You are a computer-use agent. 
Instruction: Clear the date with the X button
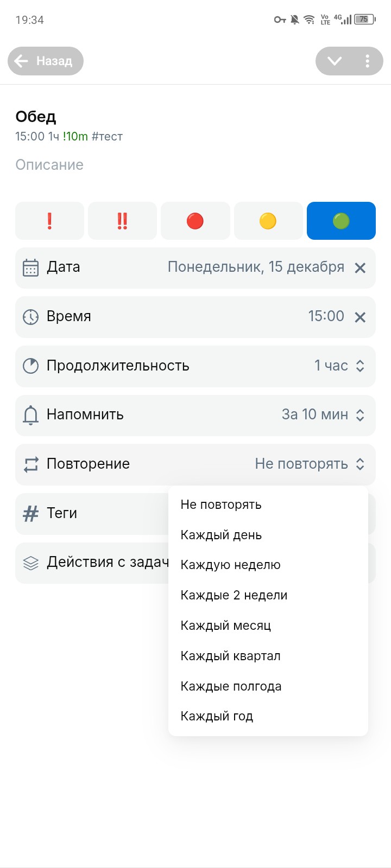360,267
